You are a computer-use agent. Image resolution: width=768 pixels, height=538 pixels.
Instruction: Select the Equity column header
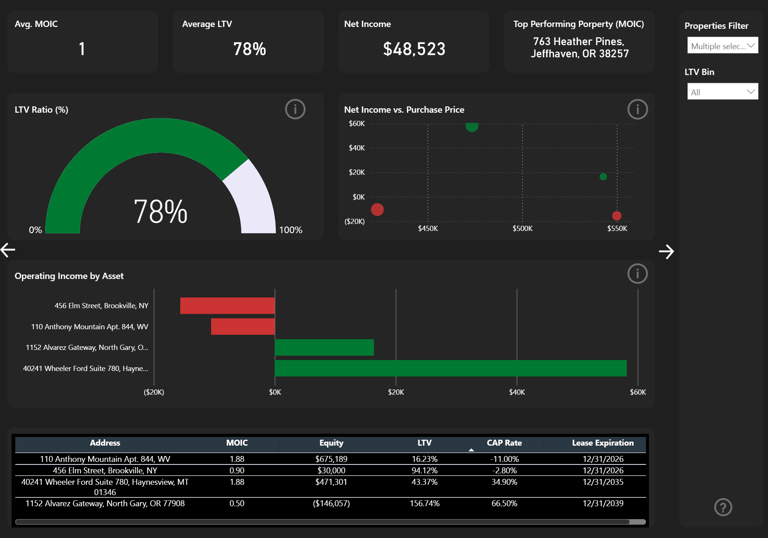pos(331,443)
